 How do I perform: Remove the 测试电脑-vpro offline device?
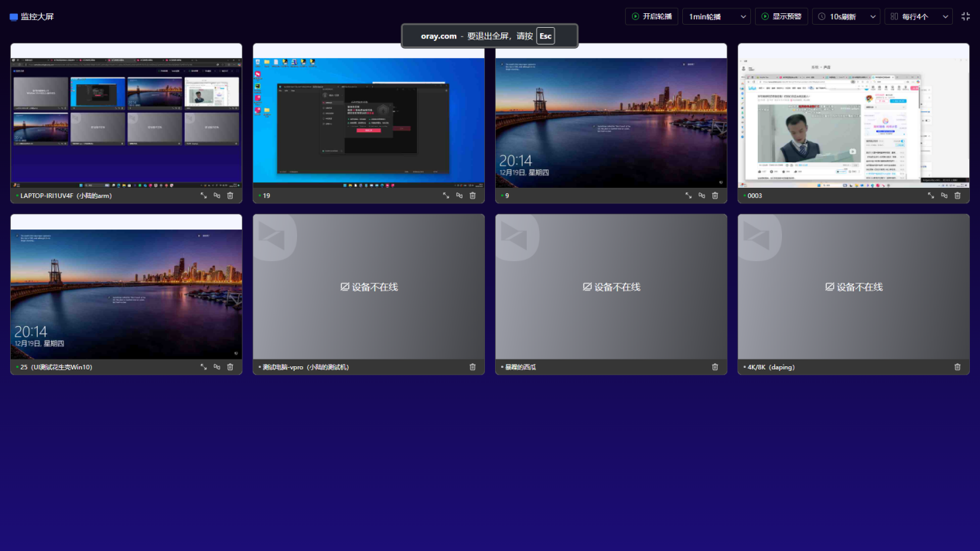[473, 367]
